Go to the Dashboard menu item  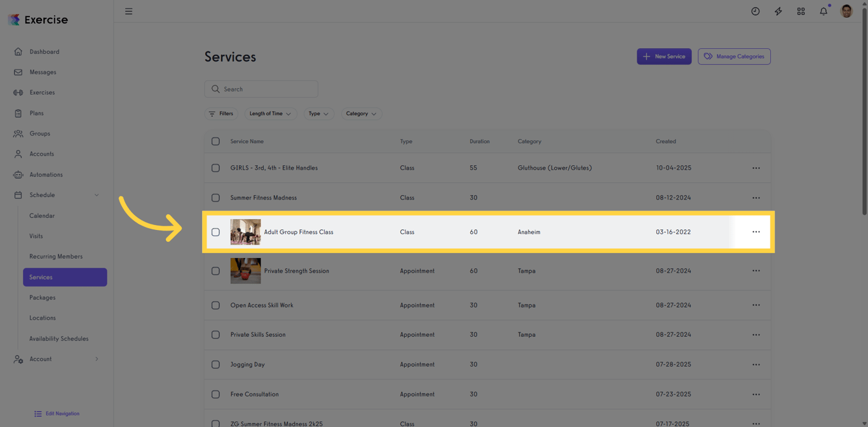click(44, 51)
